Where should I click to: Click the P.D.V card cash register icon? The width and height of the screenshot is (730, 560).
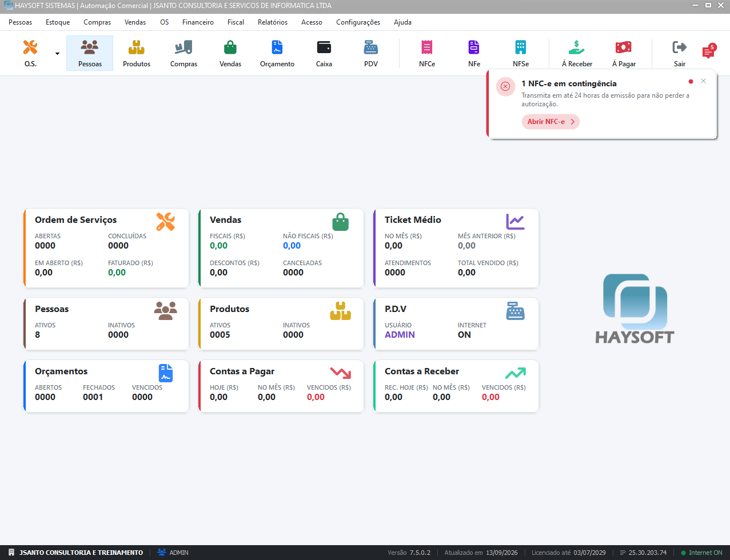pos(515,311)
